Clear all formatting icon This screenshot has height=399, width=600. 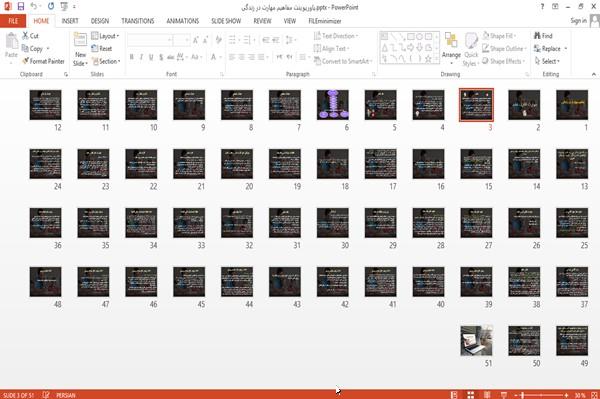click(218, 40)
